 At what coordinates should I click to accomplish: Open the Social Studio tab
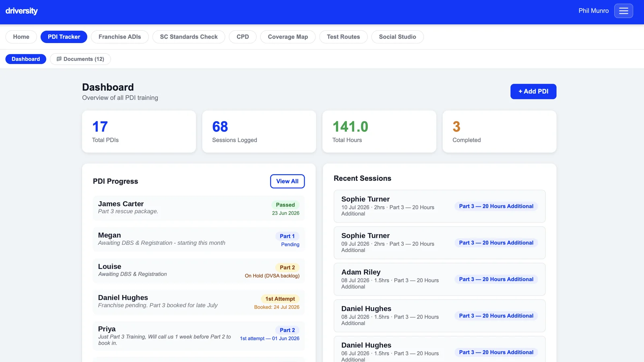pyautogui.click(x=397, y=37)
